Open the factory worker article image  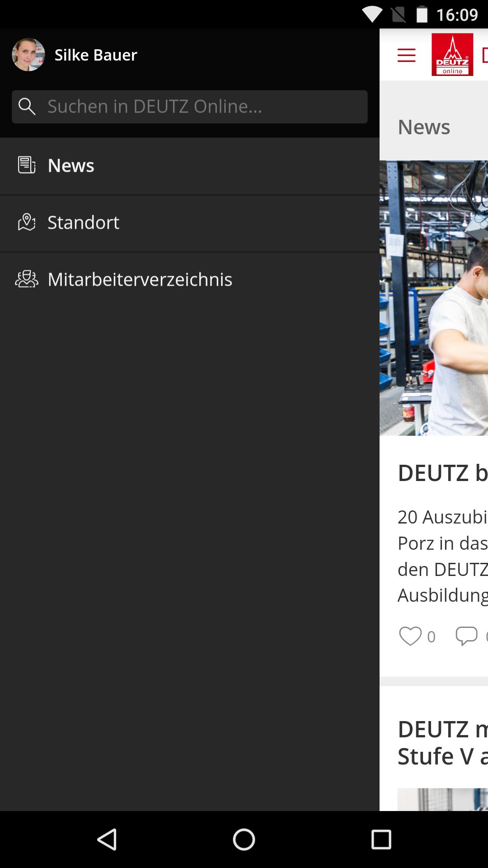[434, 298]
